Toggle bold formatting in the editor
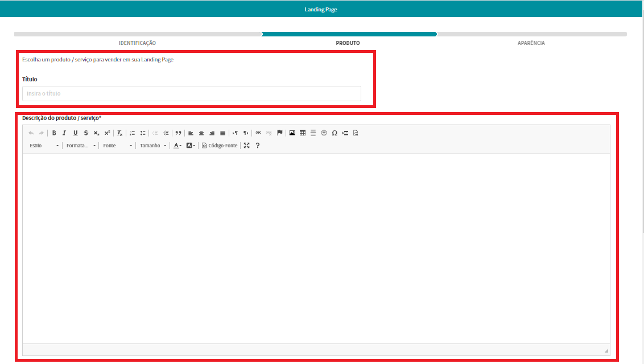 click(54, 133)
